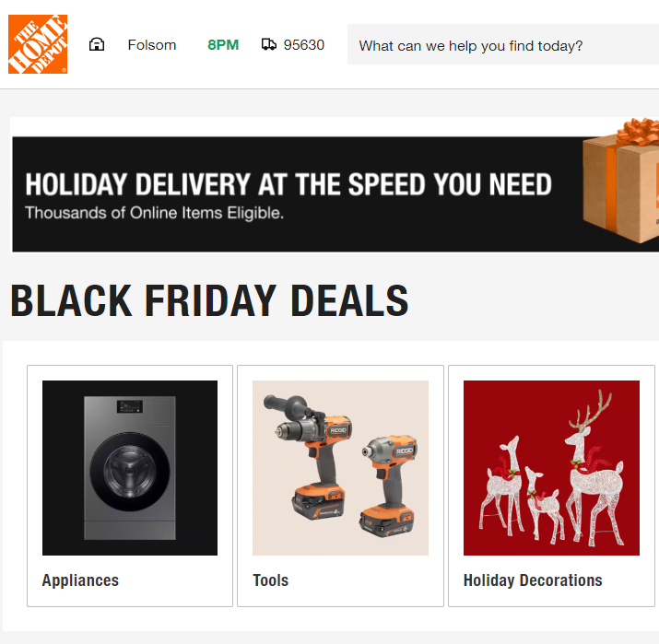Select the Appliances category label

(80, 580)
